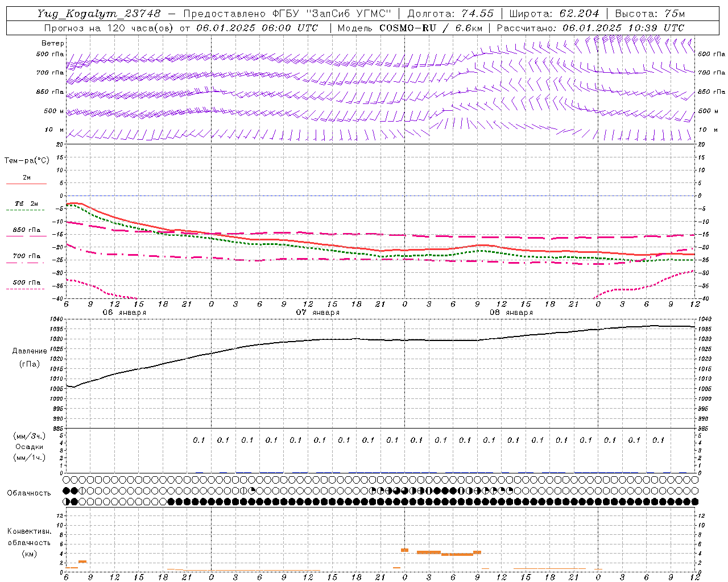Click the (мм/3ч.) precipitation unit label
728x582 pixels.
30,436
